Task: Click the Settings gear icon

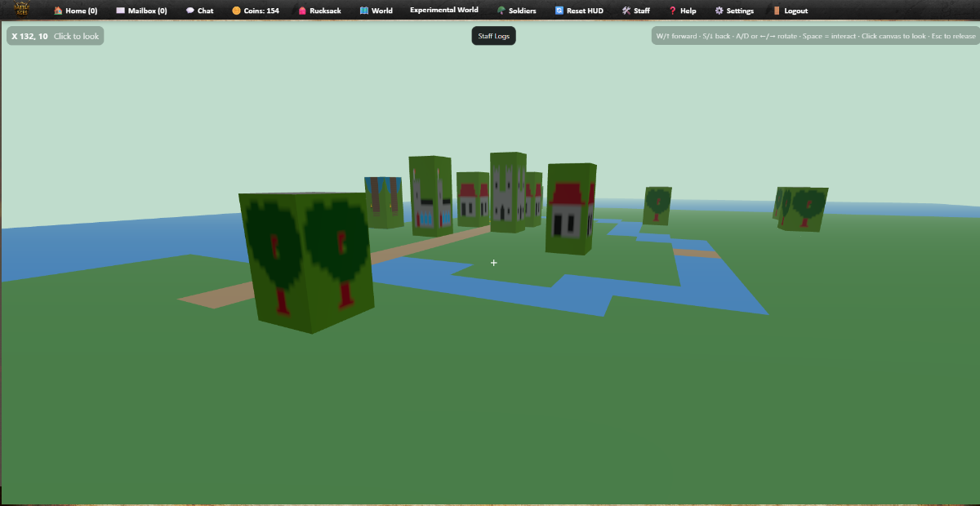Action: coord(719,11)
